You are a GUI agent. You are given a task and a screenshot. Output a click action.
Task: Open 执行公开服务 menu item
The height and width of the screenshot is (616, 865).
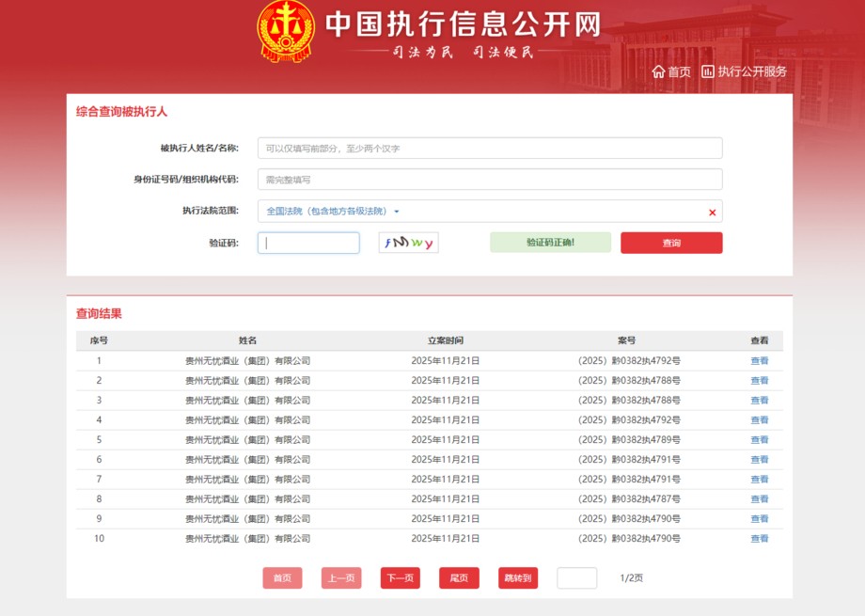[752, 71]
